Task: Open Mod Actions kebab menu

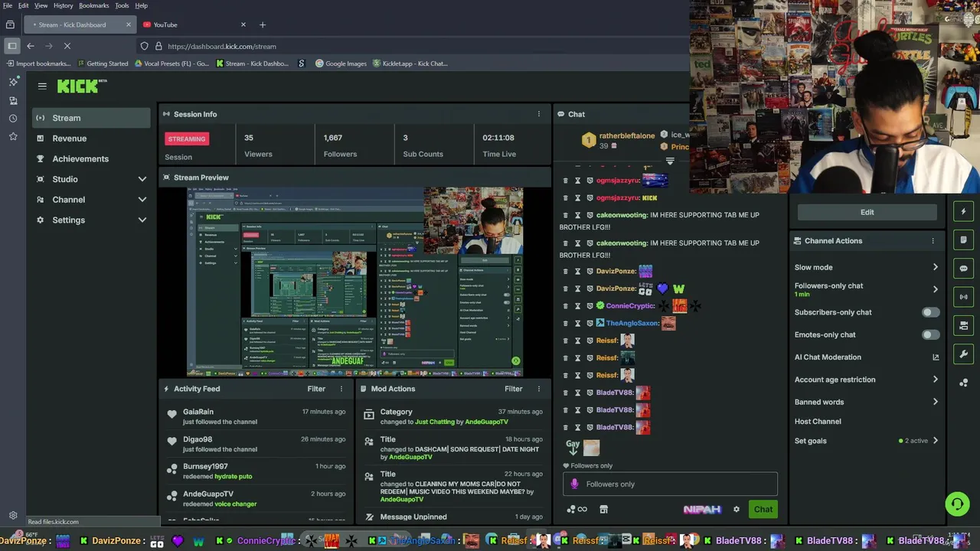Action: (538, 389)
